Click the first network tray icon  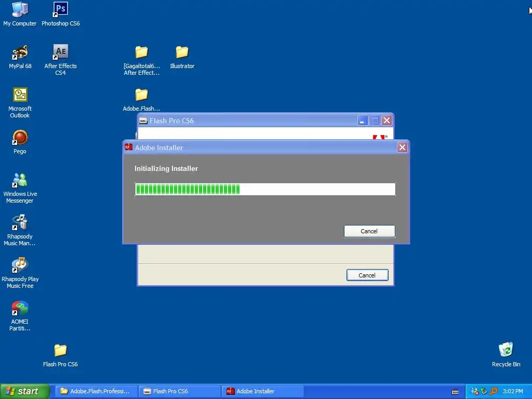475,391
